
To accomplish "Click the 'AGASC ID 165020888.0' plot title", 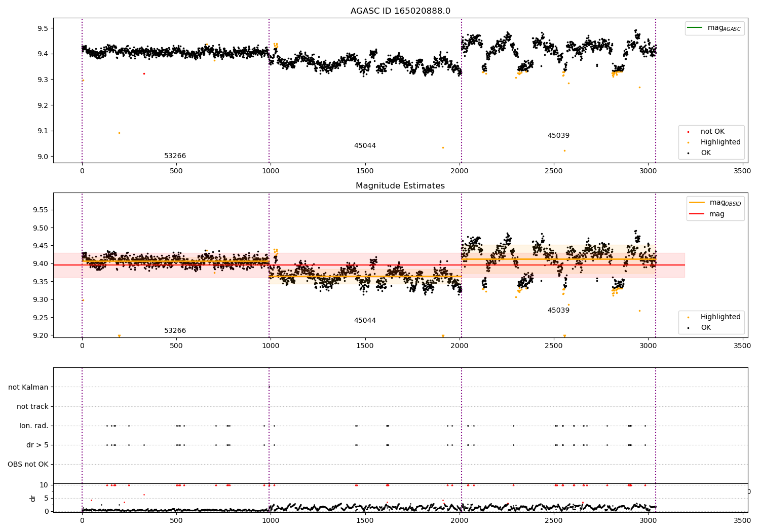I will click(x=400, y=11).
